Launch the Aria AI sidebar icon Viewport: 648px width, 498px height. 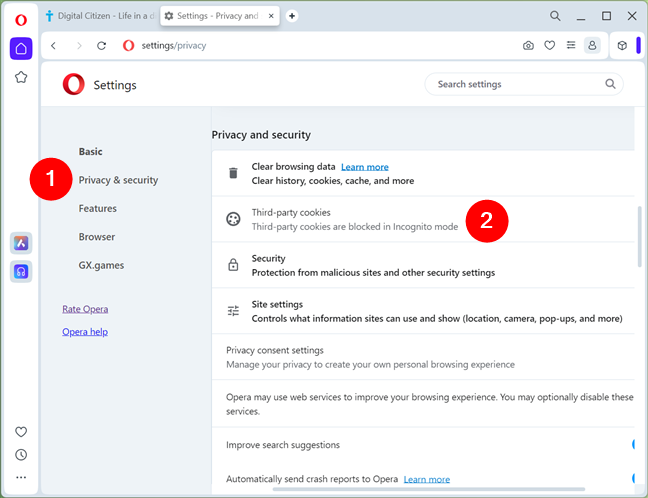click(x=21, y=243)
